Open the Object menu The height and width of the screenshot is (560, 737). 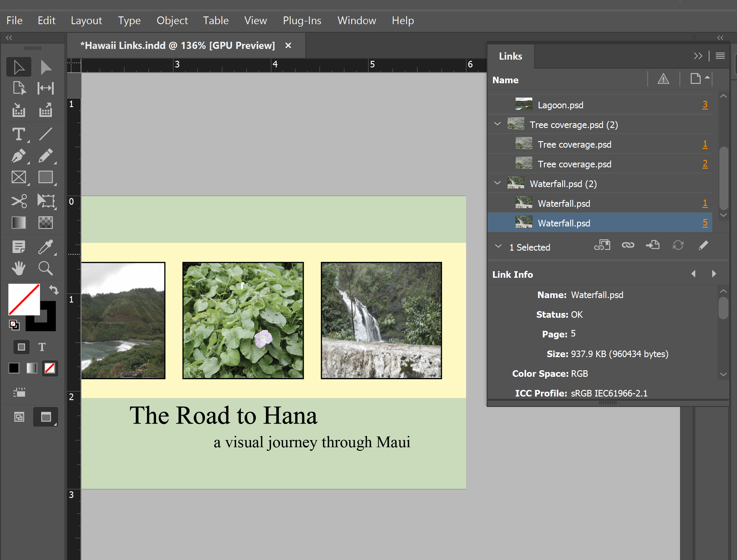[172, 21]
